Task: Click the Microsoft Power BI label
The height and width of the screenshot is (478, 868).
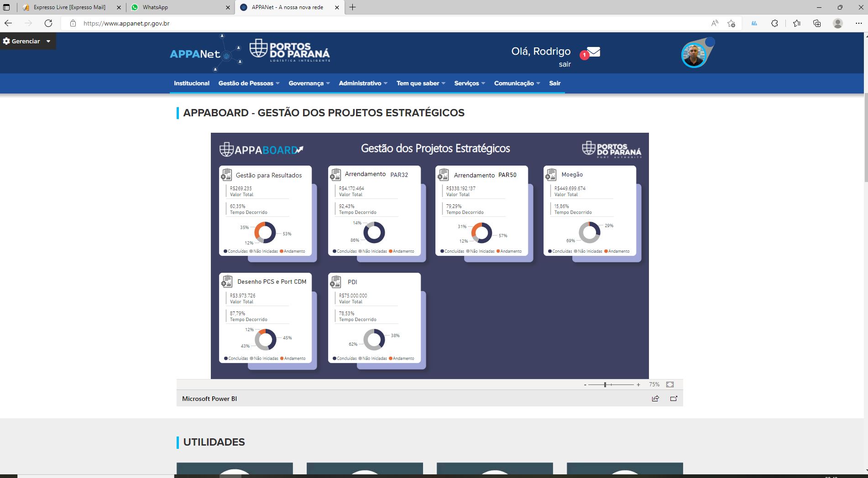Action: (209, 399)
